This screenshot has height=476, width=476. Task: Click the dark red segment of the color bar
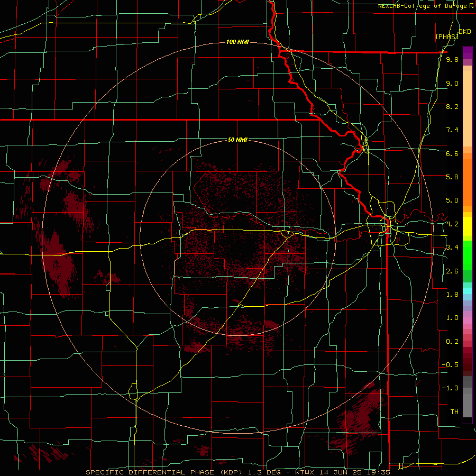pyautogui.click(x=467, y=361)
